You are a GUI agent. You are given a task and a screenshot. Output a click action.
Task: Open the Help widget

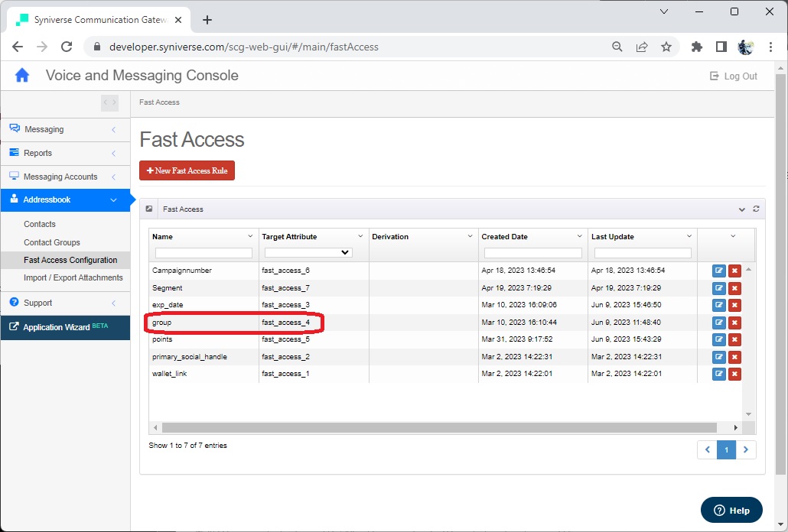(731, 510)
